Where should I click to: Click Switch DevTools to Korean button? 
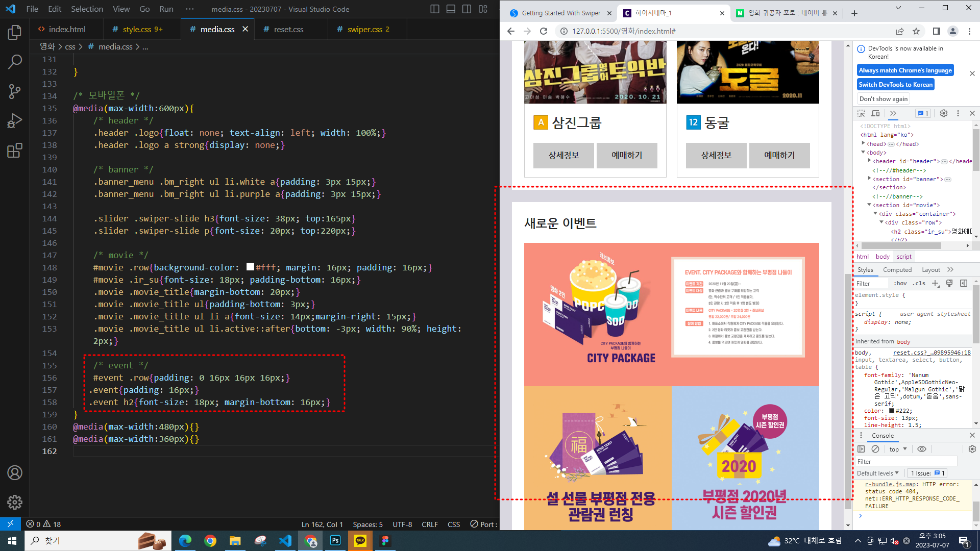895,84
